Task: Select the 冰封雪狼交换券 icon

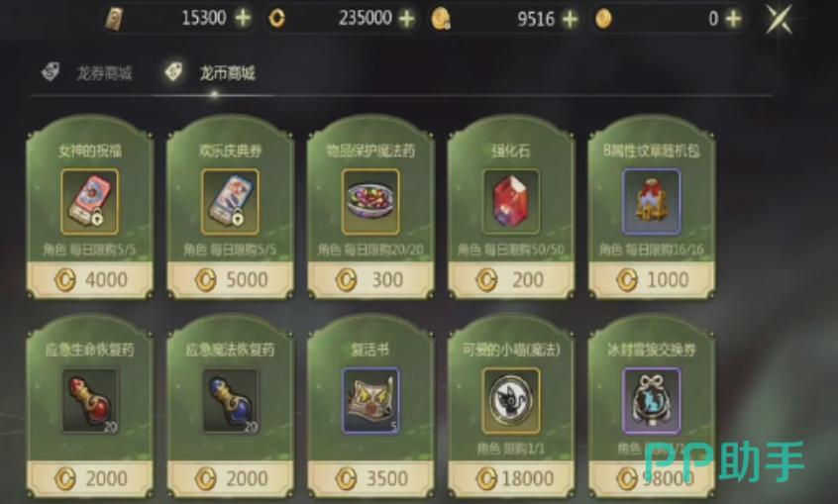Action: (x=652, y=401)
